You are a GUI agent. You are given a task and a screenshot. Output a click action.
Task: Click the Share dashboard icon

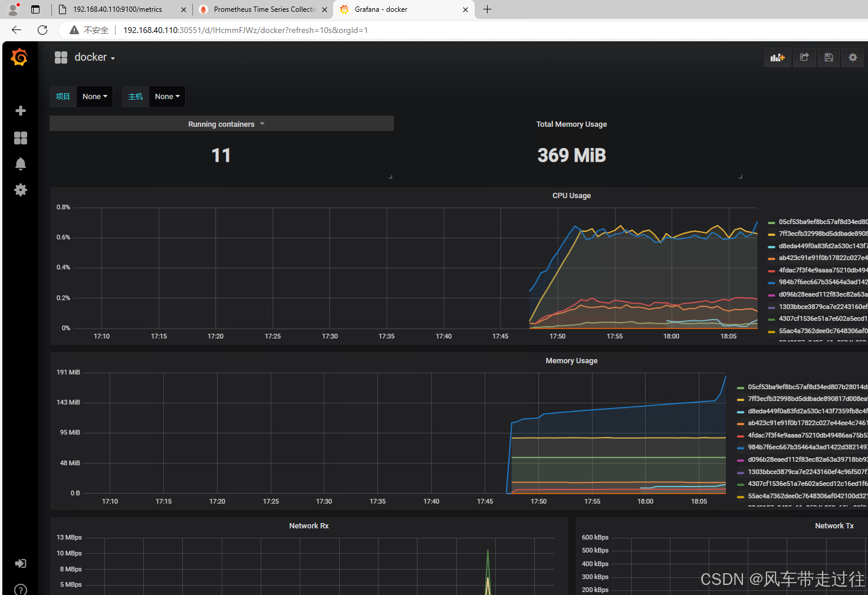[x=804, y=57]
